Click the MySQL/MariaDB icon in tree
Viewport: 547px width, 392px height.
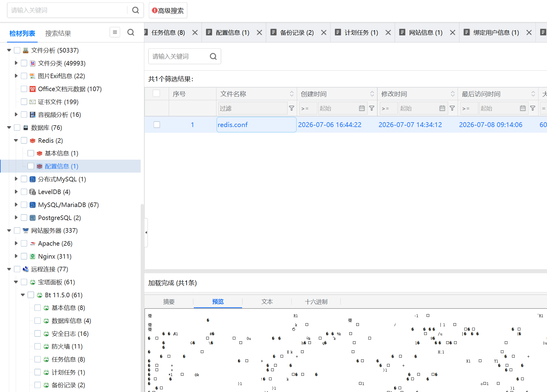(33, 205)
